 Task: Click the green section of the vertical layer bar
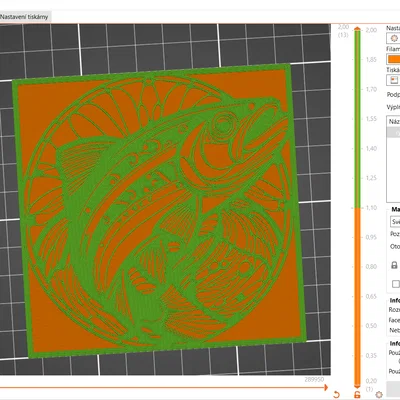pyautogui.click(x=357, y=119)
